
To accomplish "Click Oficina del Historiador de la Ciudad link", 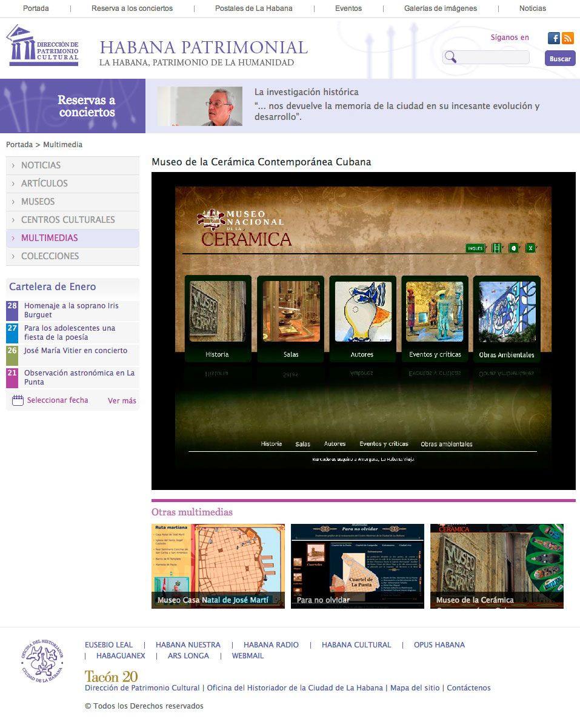I will [x=295, y=688].
